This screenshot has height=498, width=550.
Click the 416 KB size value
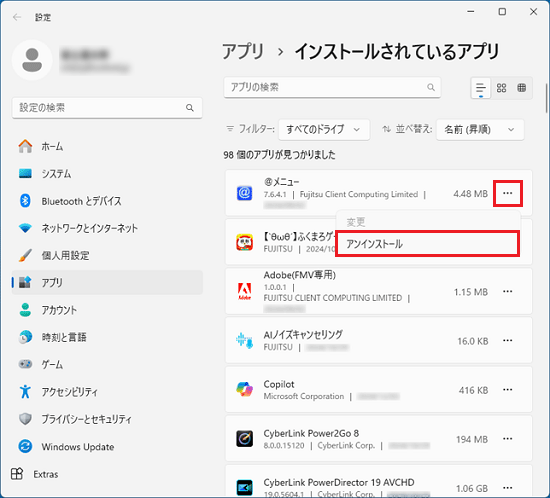click(473, 390)
